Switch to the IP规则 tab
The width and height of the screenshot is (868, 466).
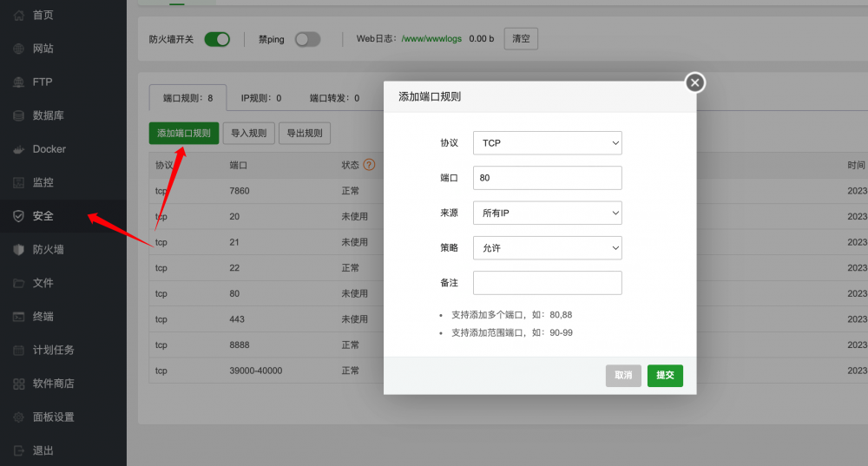tap(260, 98)
